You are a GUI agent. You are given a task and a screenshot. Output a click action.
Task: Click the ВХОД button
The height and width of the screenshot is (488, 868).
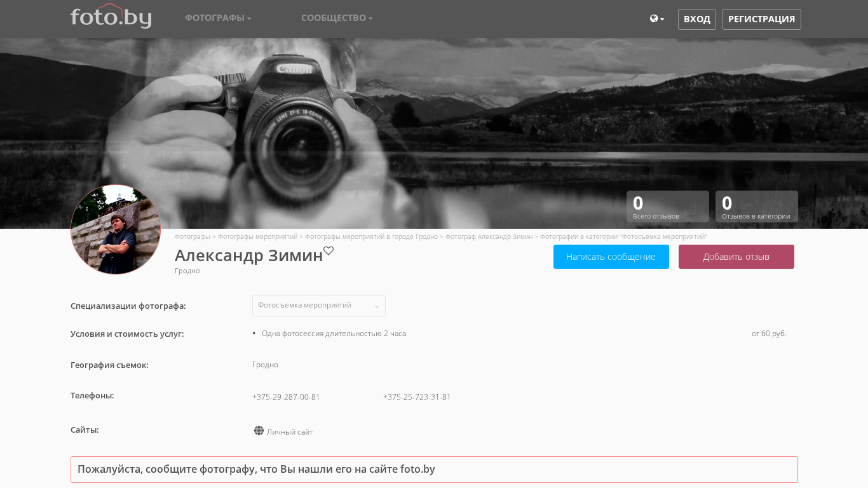point(697,19)
